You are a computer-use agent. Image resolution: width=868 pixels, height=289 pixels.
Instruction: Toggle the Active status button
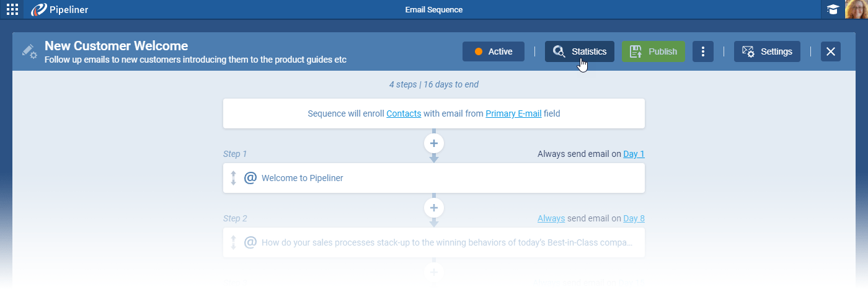click(x=494, y=51)
